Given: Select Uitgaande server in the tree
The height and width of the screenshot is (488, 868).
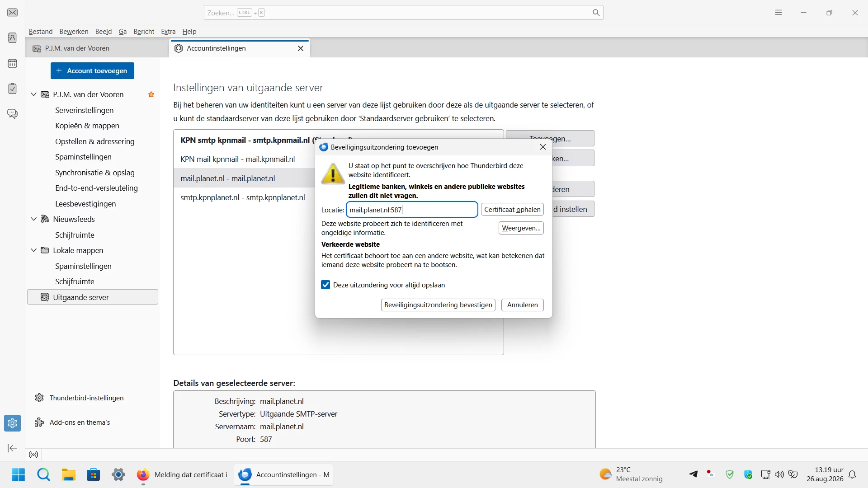Looking at the screenshot, I should pyautogui.click(x=93, y=297).
